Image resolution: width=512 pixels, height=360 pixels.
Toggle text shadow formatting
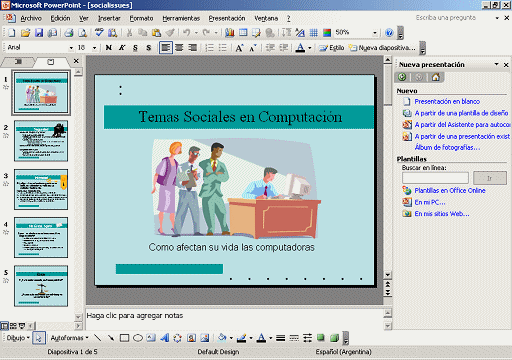149,48
